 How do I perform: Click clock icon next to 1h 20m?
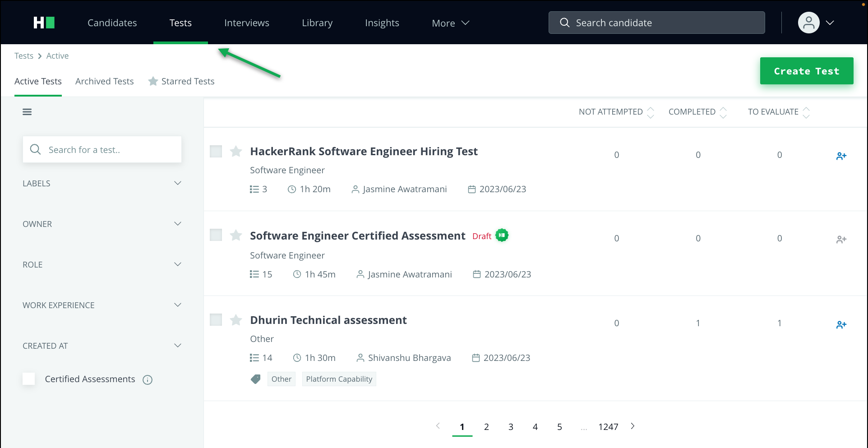[292, 189]
